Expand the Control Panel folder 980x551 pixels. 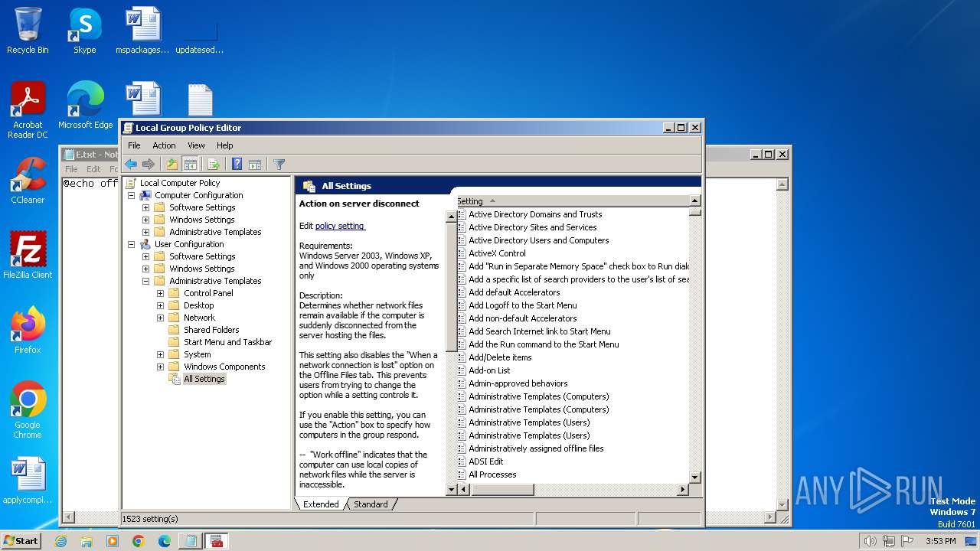[x=160, y=293]
